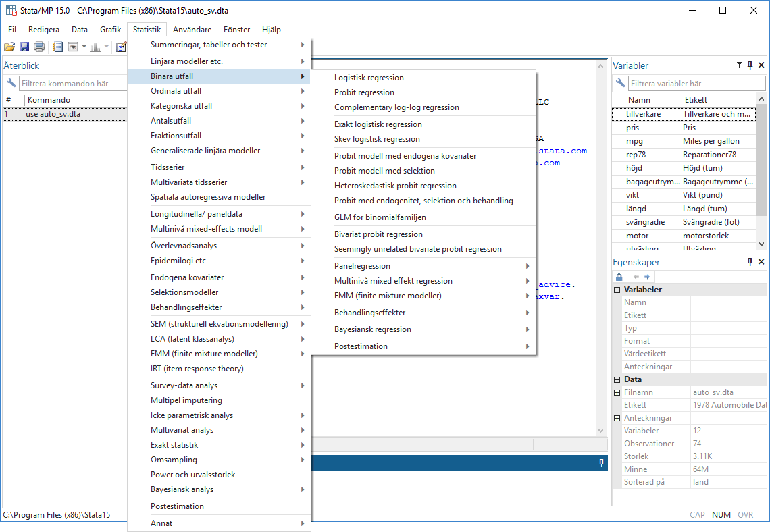Select the mpg variable row
This screenshot has width=770, height=532.
(684, 141)
